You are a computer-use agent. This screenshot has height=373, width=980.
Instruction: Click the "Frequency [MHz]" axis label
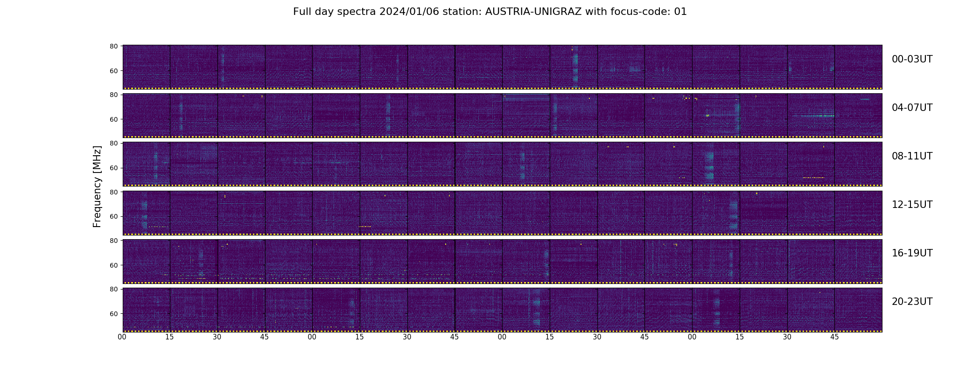(97, 186)
